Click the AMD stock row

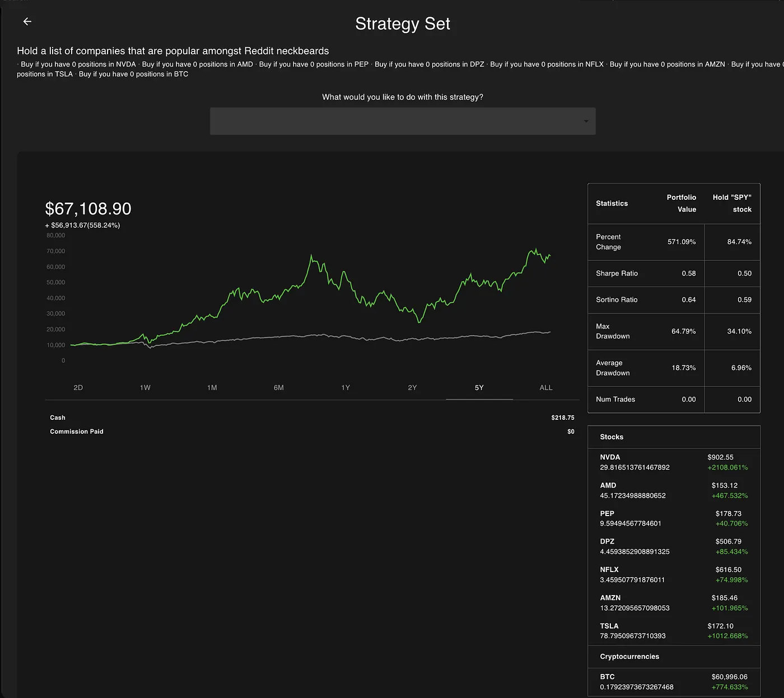tap(674, 490)
